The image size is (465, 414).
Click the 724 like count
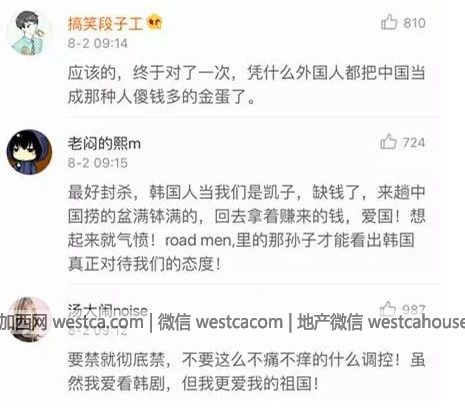click(414, 143)
